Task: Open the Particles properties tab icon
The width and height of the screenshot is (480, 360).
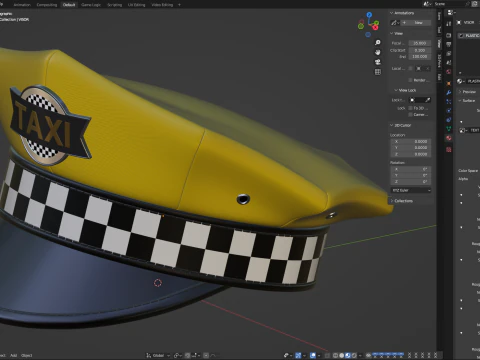Action: click(449, 101)
